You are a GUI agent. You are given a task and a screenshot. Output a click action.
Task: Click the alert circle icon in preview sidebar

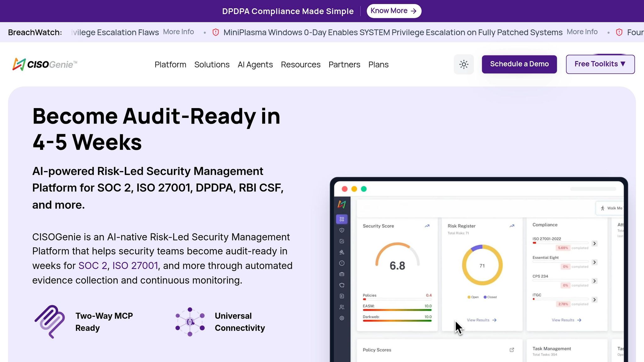342,263
